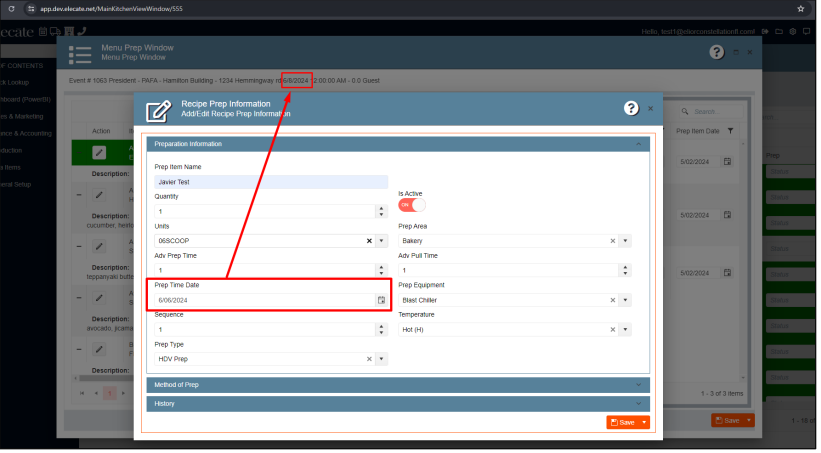Viewport: 821px width, 453px height.
Task: Toggle the Is Active switch
Action: [x=412, y=204]
